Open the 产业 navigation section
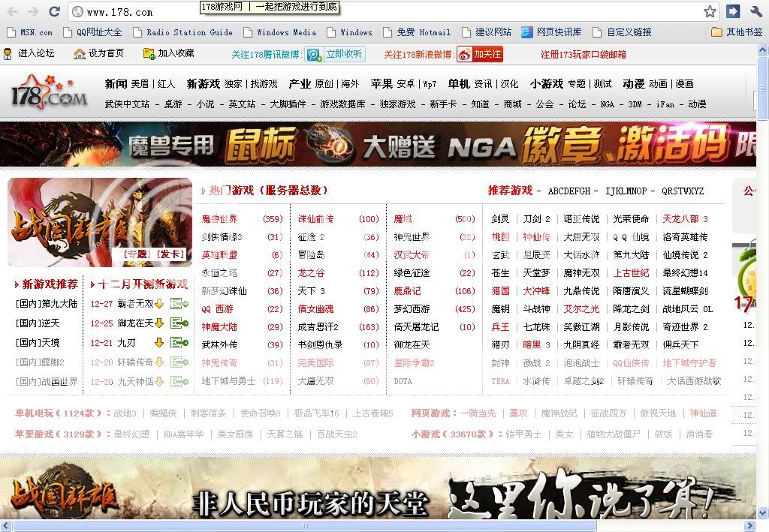769x532 pixels. click(x=300, y=84)
